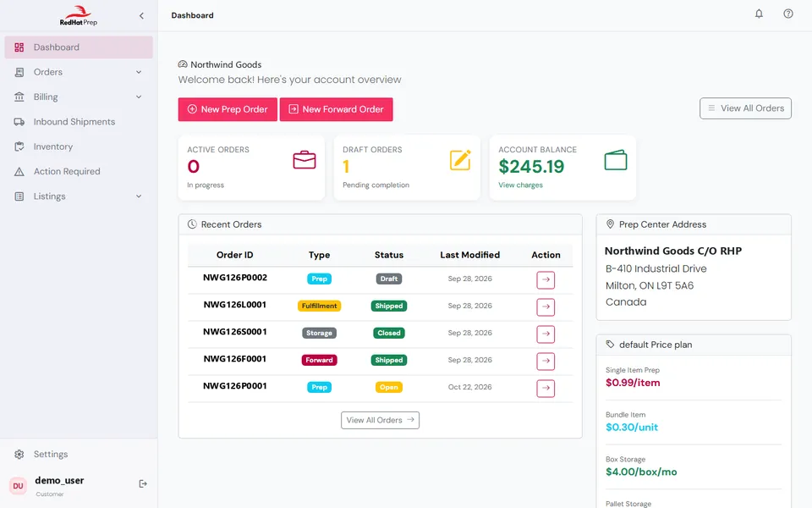Collapse the sidebar with the chevron

(141, 15)
